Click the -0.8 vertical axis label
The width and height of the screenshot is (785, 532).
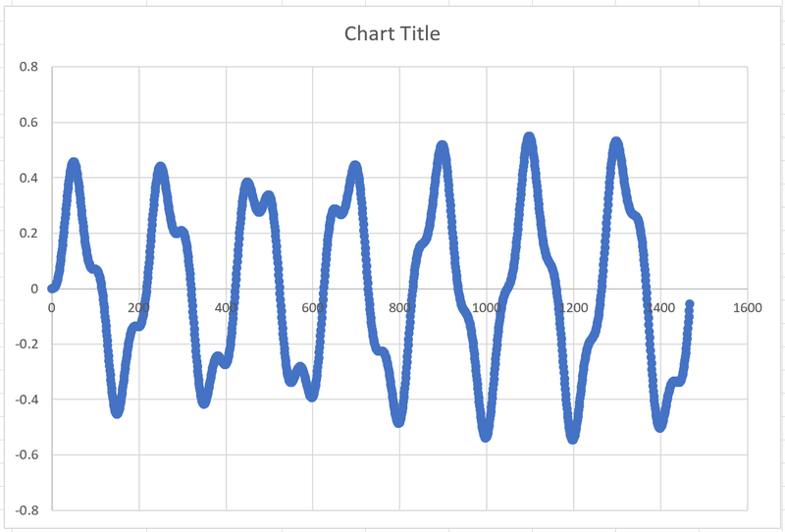pyautogui.click(x=26, y=510)
